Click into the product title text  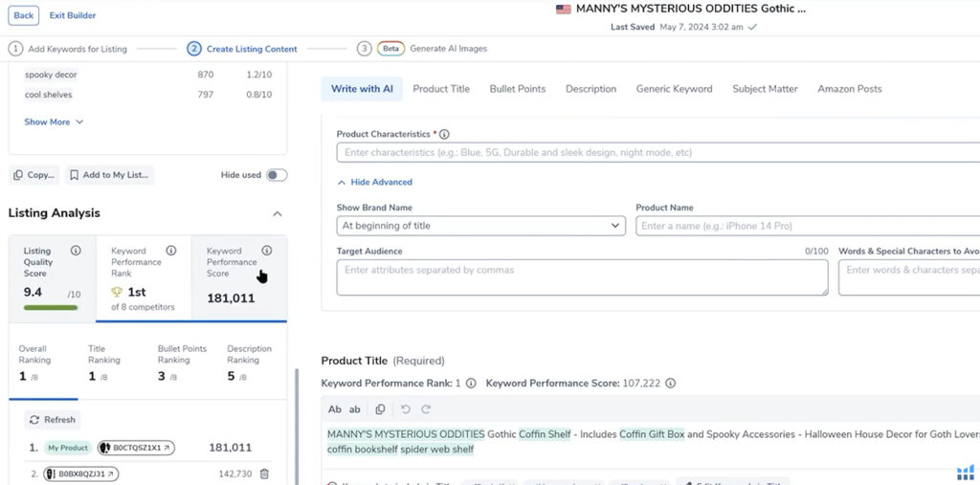point(653,441)
